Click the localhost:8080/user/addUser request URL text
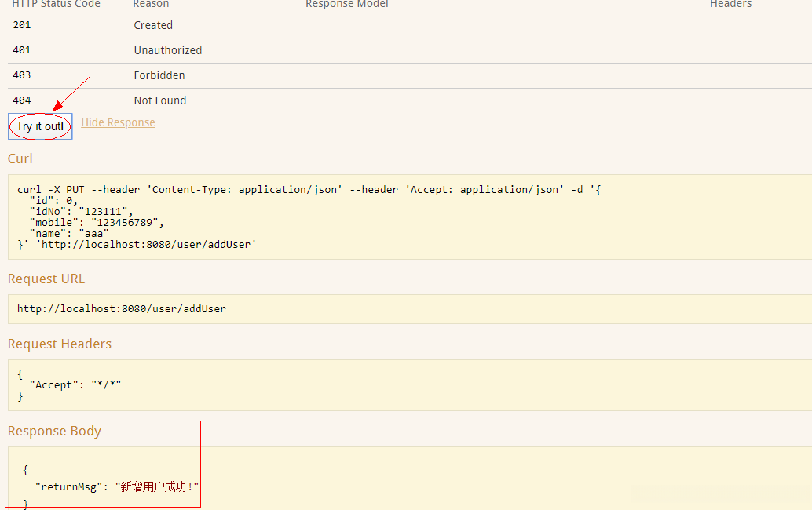 122,309
